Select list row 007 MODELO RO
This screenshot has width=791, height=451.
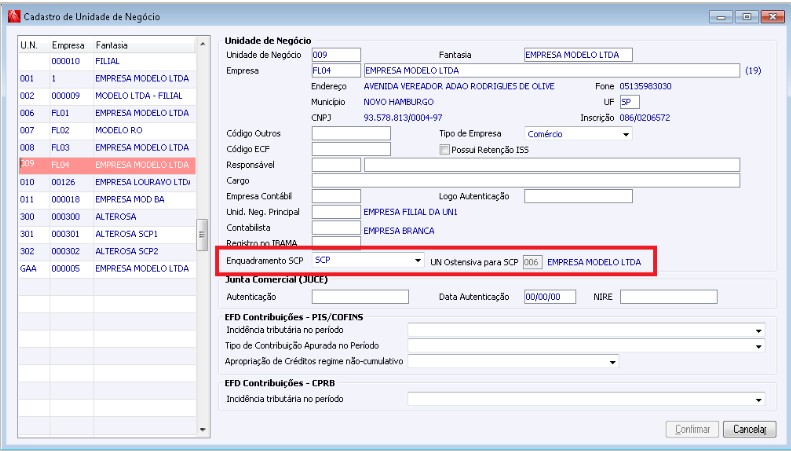(x=107, y=130)
